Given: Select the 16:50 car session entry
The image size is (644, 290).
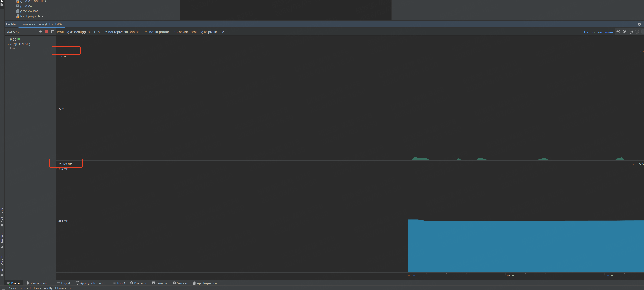Looking at the screenshot, I should 30,44.
